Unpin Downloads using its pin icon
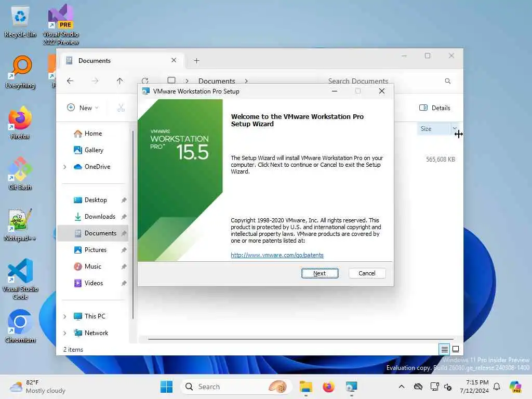 124,217
